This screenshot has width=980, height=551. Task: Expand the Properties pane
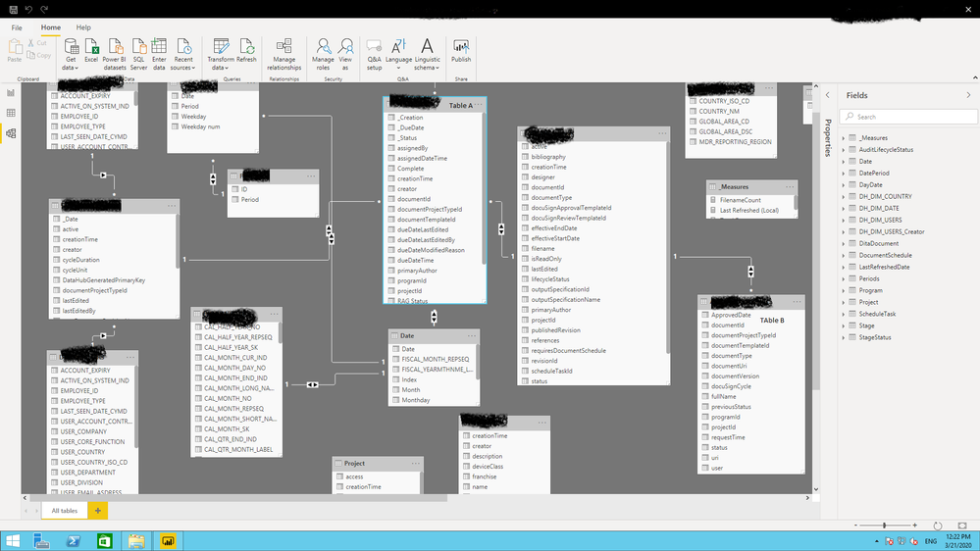pos(828,95)
